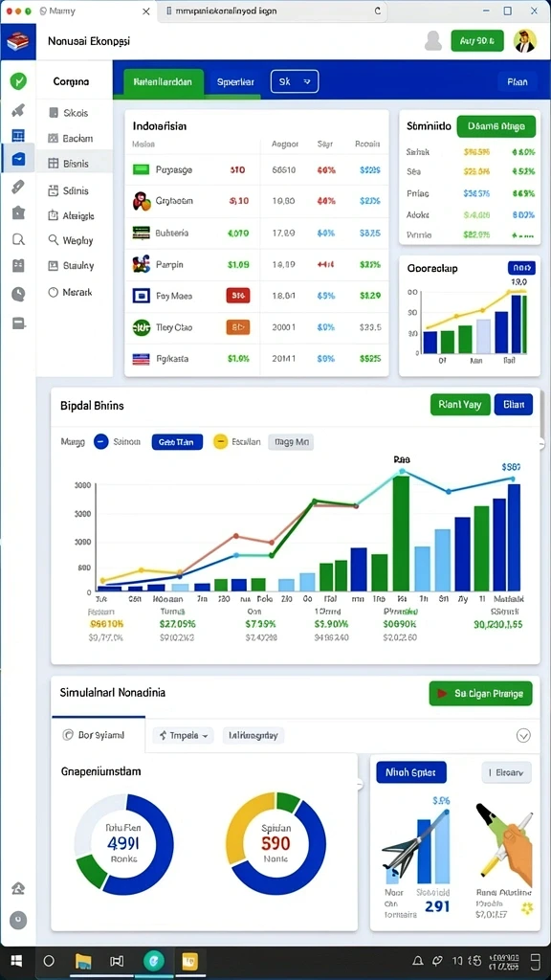The width and height of the screenshot is (551, 980).
Task: Click the Ftan button in blue toolbar
Action: click(x=518, y=81)
